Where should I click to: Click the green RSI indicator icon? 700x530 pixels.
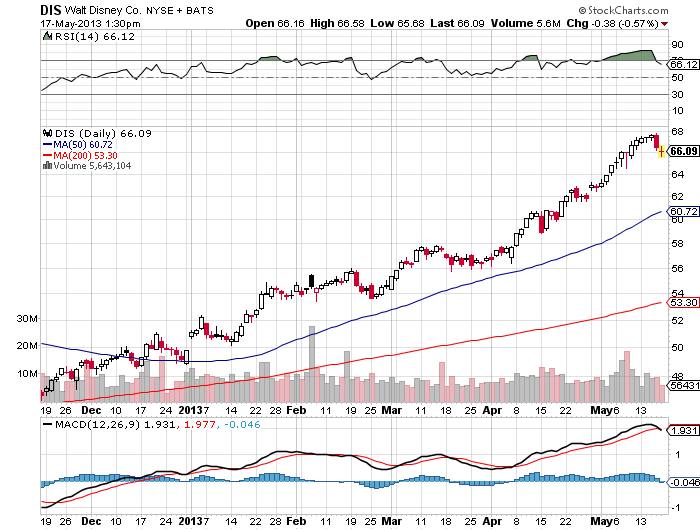click(x=47, y=36)
